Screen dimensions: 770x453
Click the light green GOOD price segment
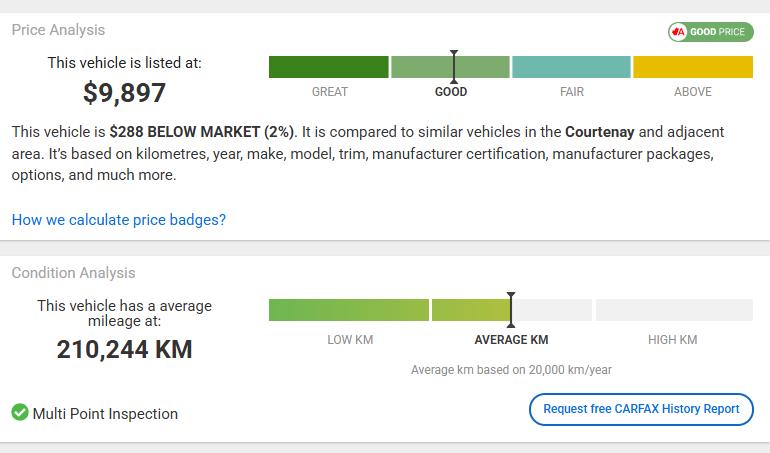pos(450,67)
